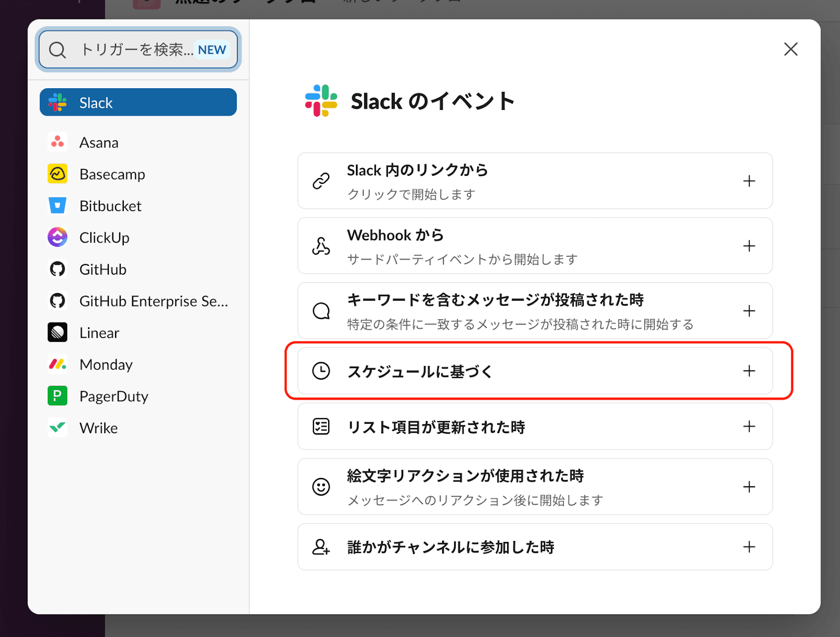Click the smiley emoji reaction icon
This screenshot has height=637, width=840.
(321, 487)
